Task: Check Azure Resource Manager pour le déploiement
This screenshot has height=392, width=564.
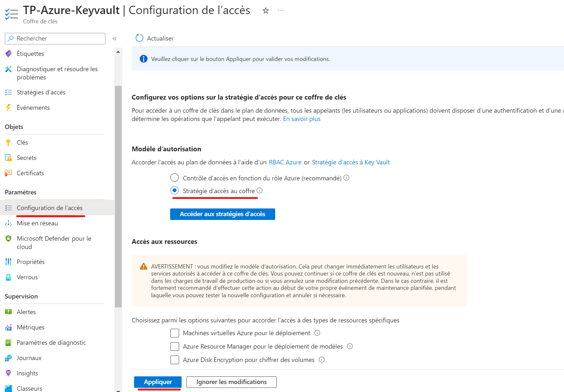Action: point(175,347)
